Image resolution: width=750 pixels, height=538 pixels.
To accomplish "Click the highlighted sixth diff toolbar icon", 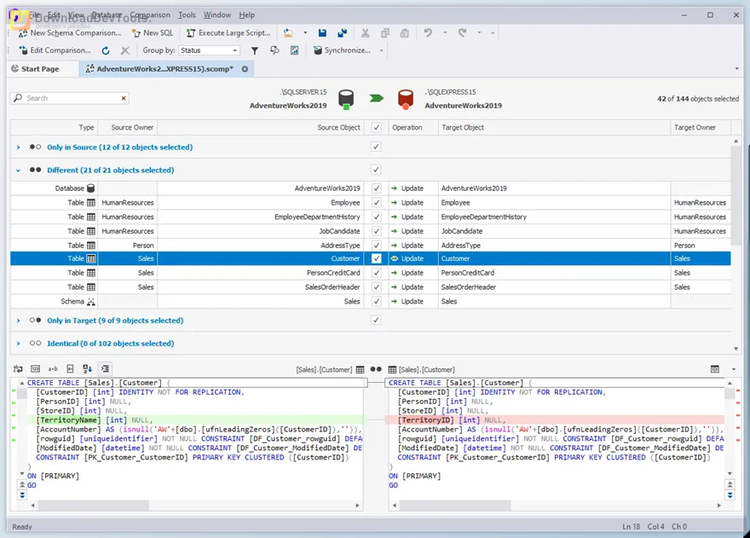I will pos(105,369).
